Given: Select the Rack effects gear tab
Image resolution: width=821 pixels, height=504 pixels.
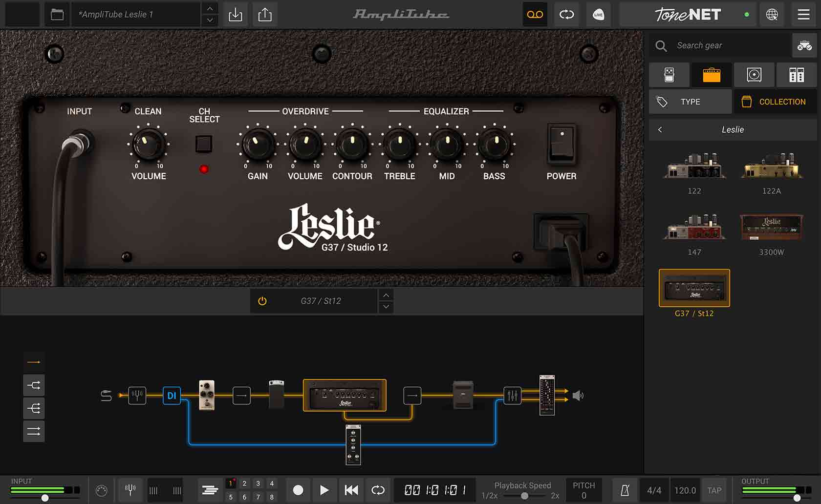Looking at the screenshot, I should coord(797,75).
